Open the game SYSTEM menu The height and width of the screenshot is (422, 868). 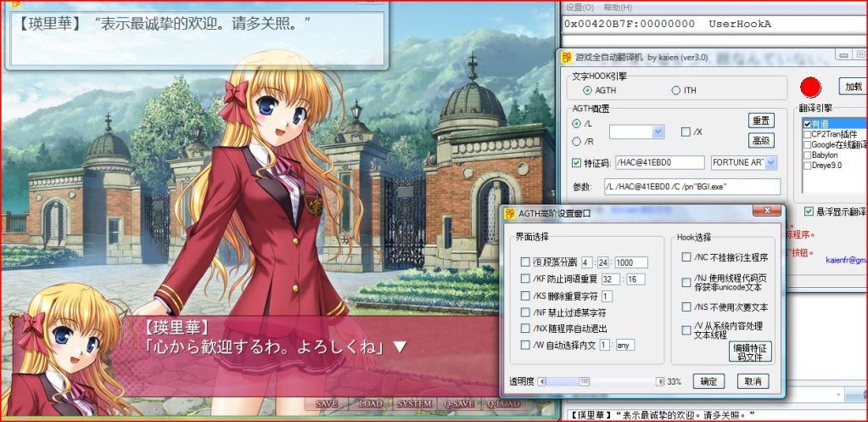[x=415, y=403]
